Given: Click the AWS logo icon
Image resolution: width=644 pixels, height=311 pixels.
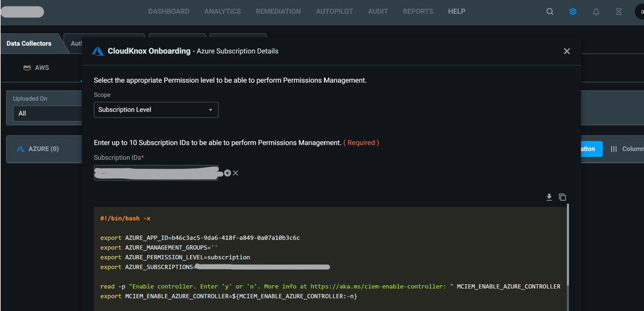Looking at the screenshot, I should tap(27, 67).
